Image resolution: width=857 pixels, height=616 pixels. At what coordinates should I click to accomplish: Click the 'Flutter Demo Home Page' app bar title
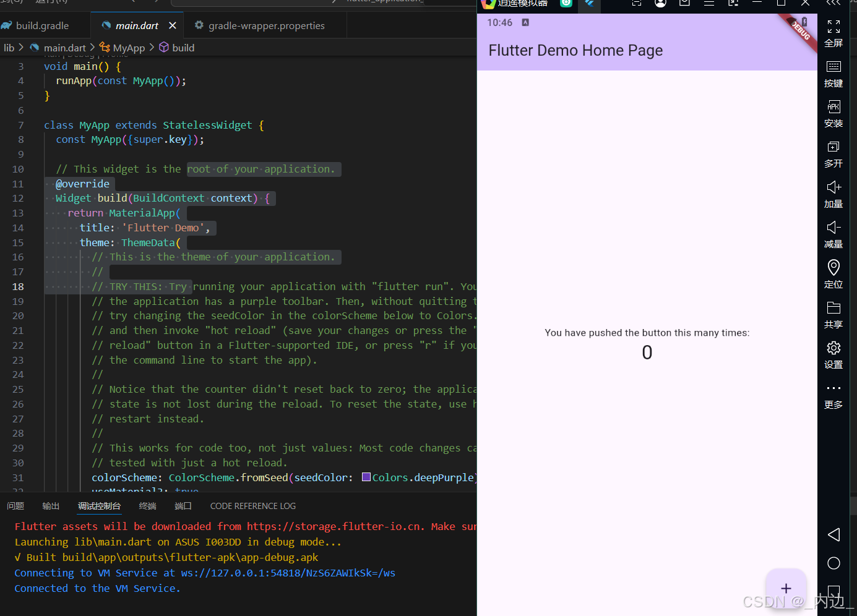click(x=575, y=50)
